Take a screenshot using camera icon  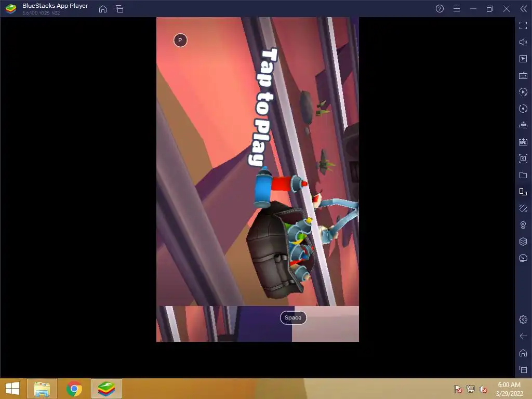523,158
